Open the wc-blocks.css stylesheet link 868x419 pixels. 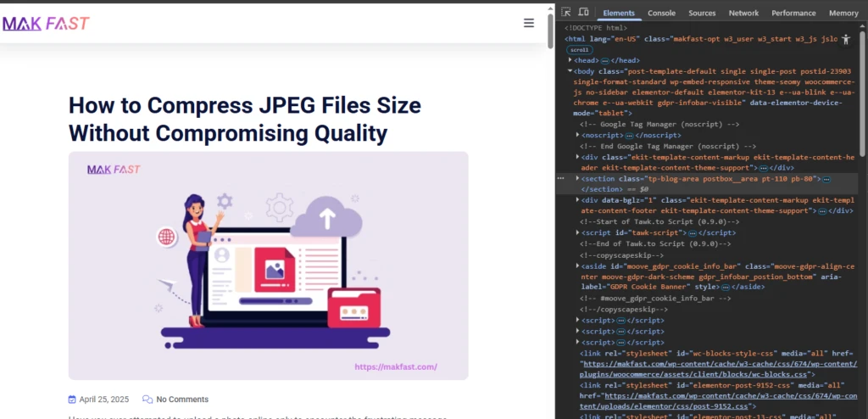pyautogui.click(x=719, y=369)
